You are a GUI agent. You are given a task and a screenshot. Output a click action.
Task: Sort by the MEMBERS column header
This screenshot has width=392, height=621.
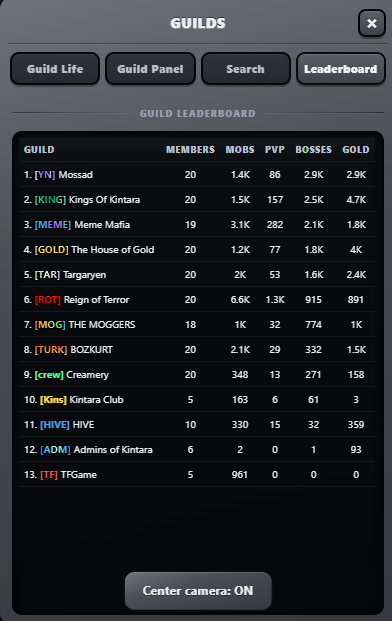pos(190,150)
